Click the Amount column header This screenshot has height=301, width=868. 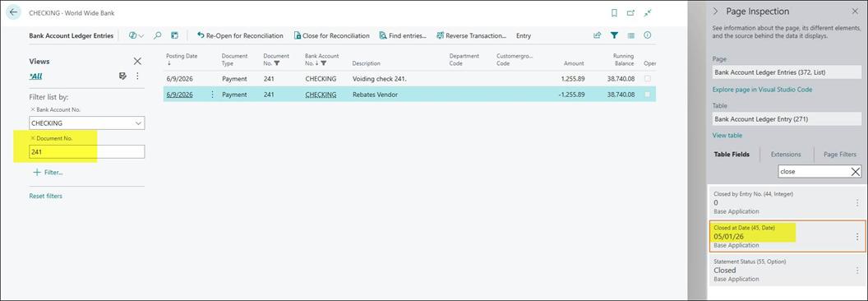[x=574, y=63]
